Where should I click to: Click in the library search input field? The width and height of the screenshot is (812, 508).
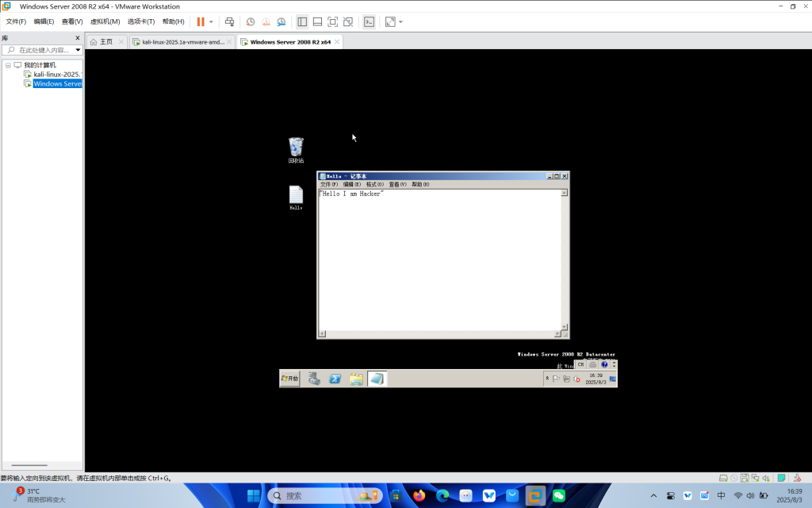pyautogui.click(x=44, y=50)
